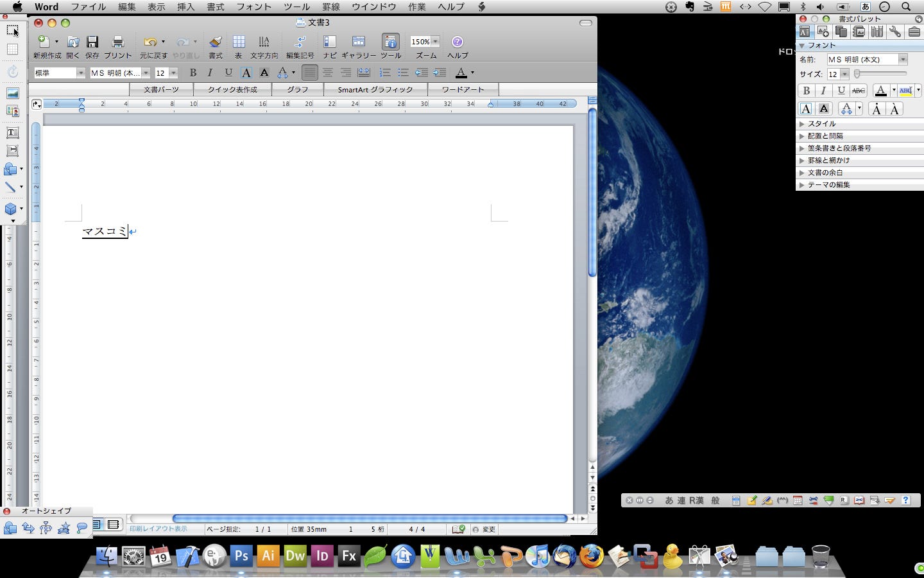The image size is (924, 578).
Task: Toggle Italic in the Word formatting toolbar
Action: [210, 73]
